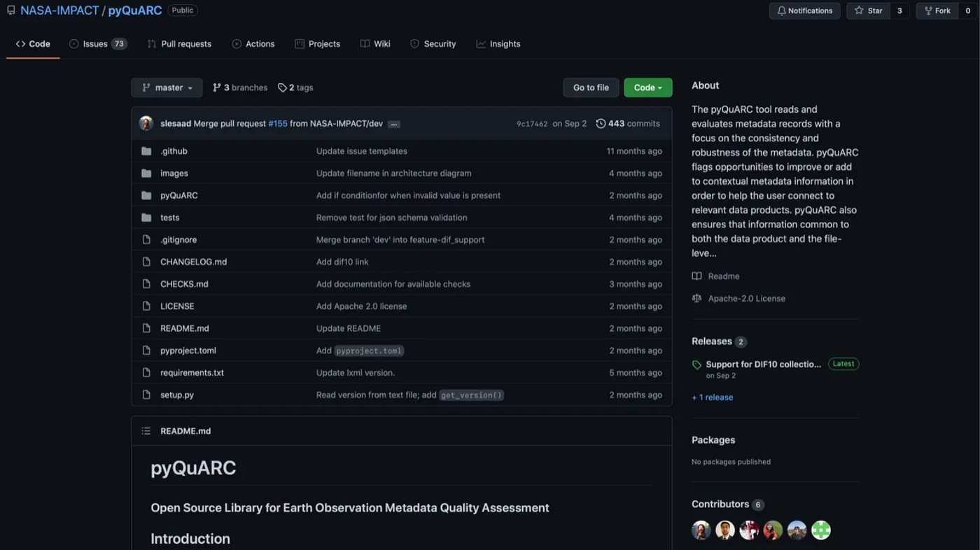Click the file icon beside CHANGELOG.md
Image resolution: width=980 pixels, height=550 pixels.
146,262
